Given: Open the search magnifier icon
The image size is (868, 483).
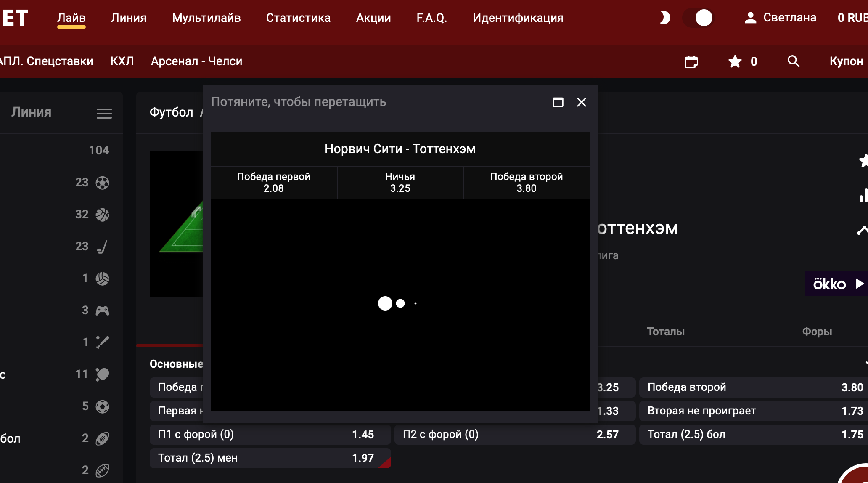Looking at the screenshot, I should pos(793,61).
